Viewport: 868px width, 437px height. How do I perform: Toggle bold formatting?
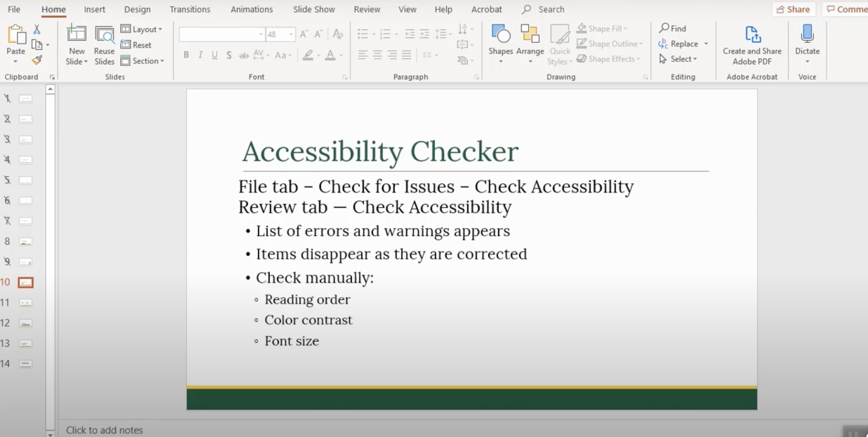[186, 55]
